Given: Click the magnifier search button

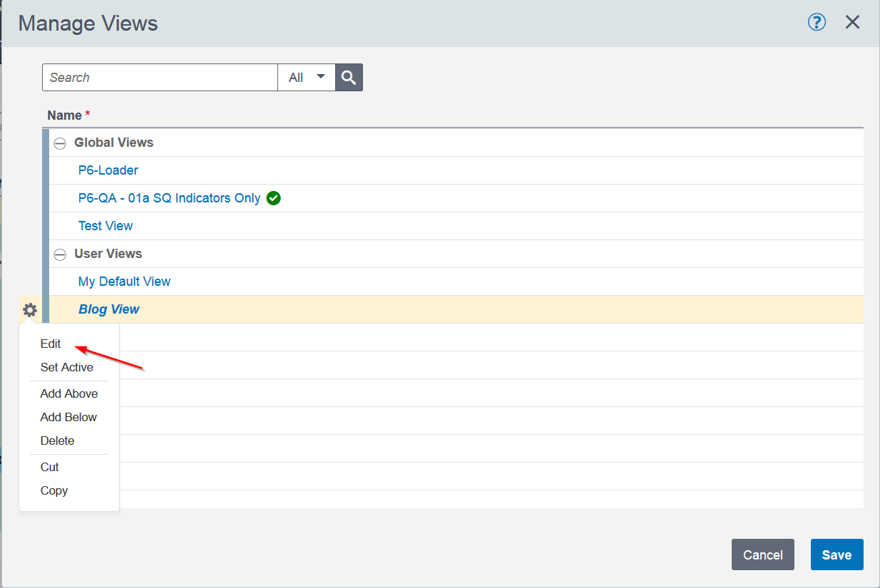Looking at the screenshot, I should click(349, 78).
